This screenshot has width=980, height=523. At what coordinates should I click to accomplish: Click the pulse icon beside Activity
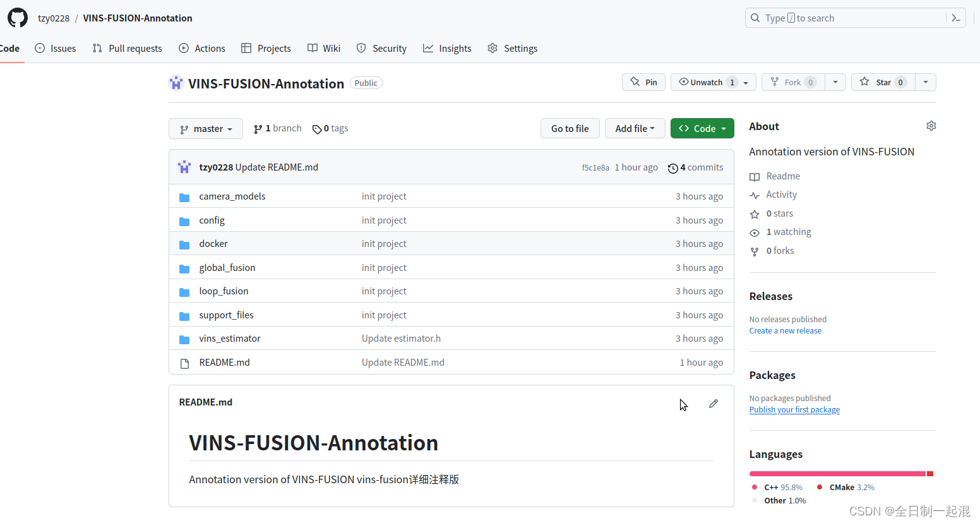[755, 195]
